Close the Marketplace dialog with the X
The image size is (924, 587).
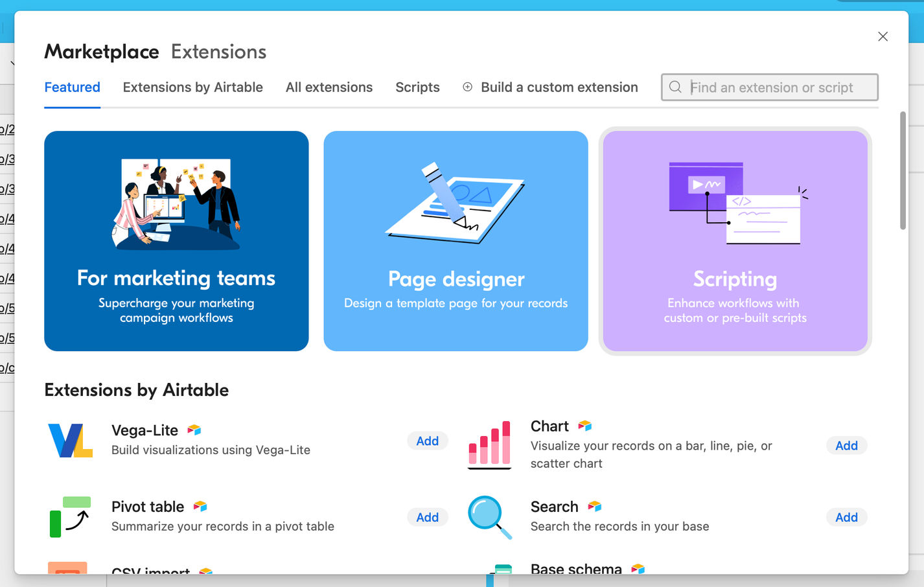pos(883,36)
